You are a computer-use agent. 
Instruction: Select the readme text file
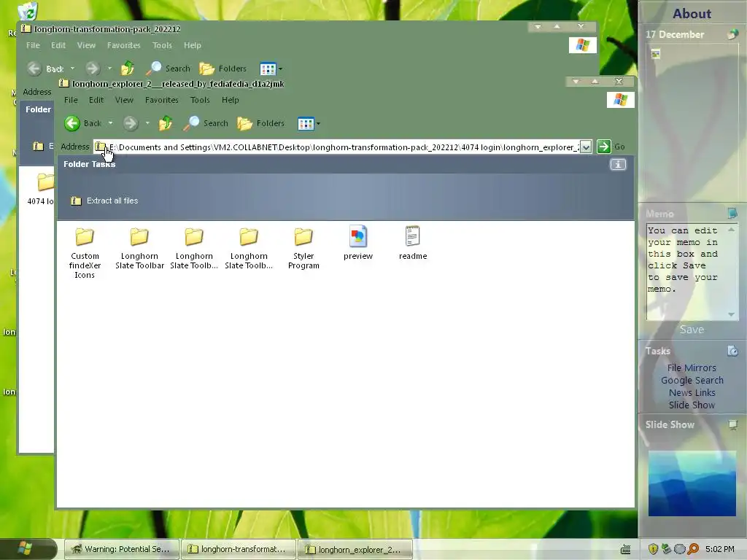tap(413, 243)
